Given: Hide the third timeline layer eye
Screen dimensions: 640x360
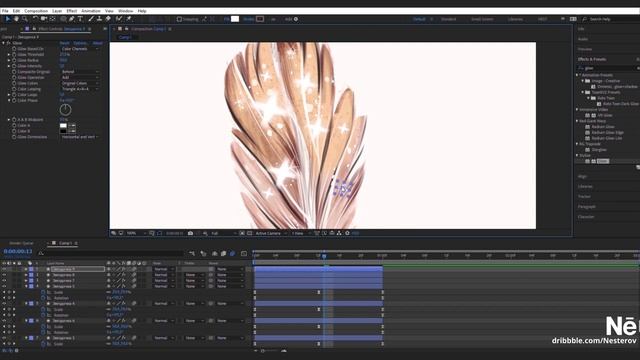Looking at the screenshot, I should [4, 281].
